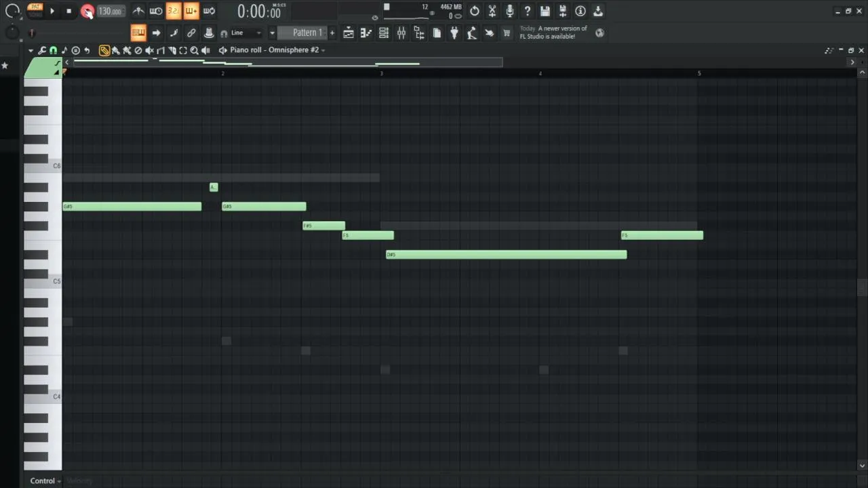Open the Control event lane dropdown

tap(45, 481)
